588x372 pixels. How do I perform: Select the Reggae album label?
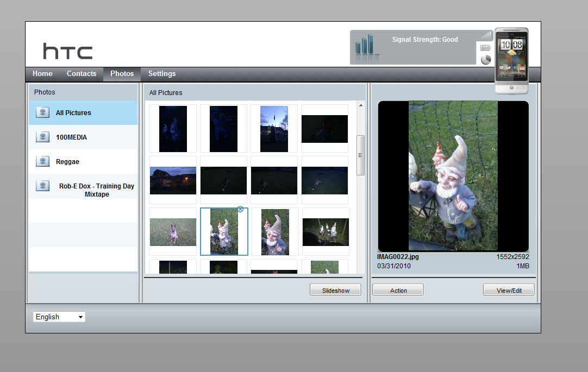[67, 162]
